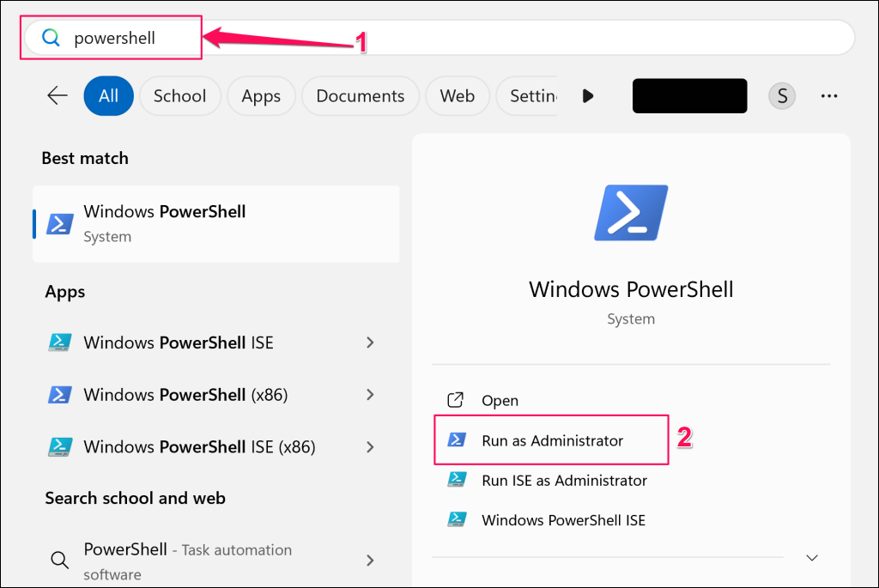Viewport: 879px width, 588px height.
Task: Expand more actions with the down chevron
Action: coord(812,558)
